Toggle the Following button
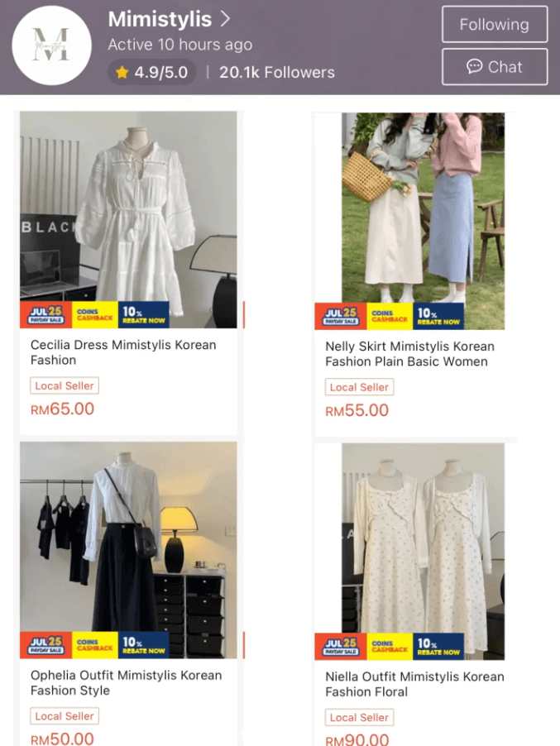This screenshot has height=746, width=560. [495, 24]
